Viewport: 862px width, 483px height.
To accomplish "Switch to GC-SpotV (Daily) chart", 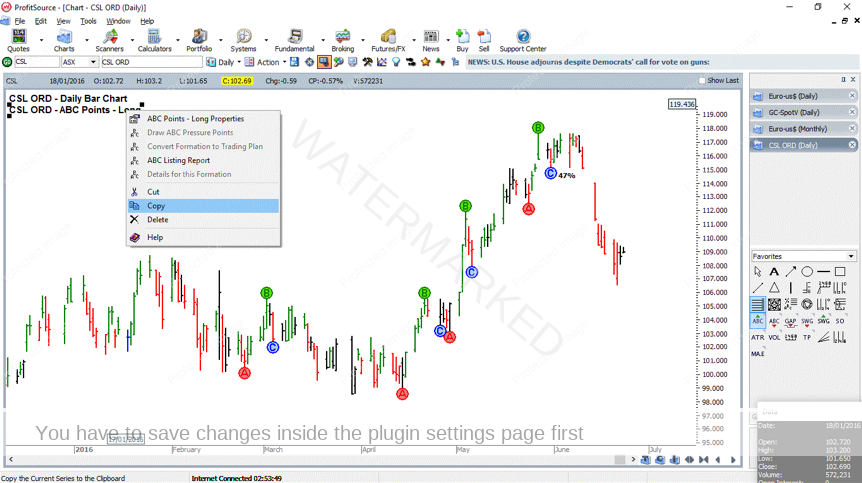I will click(804, 113).
